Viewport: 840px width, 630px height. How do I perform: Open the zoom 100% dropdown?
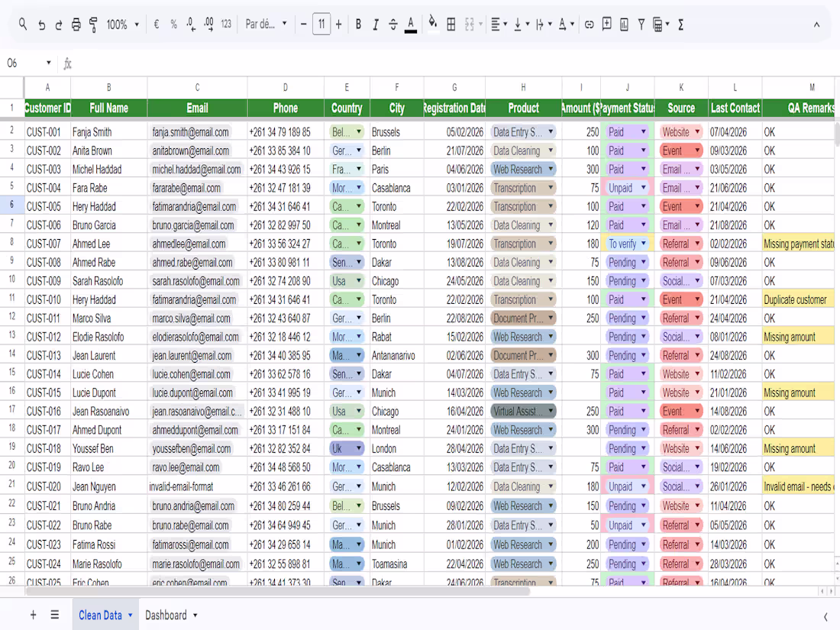123,24
